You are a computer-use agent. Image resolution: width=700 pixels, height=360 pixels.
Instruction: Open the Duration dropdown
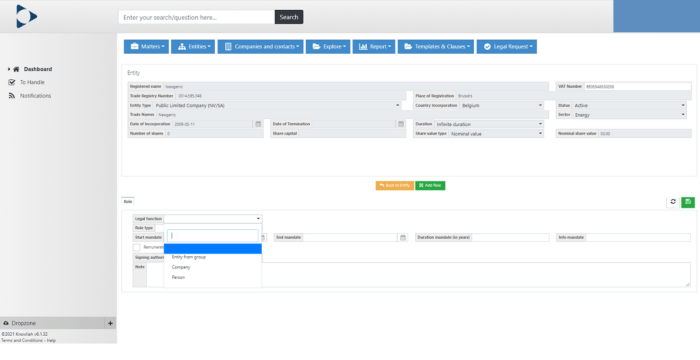click(489, 124)
